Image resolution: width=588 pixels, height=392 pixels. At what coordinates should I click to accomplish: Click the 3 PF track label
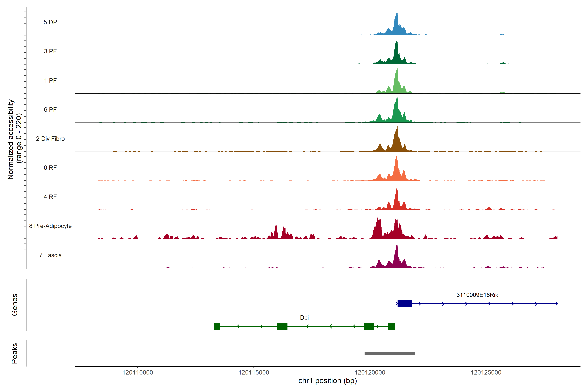[50, 51]
